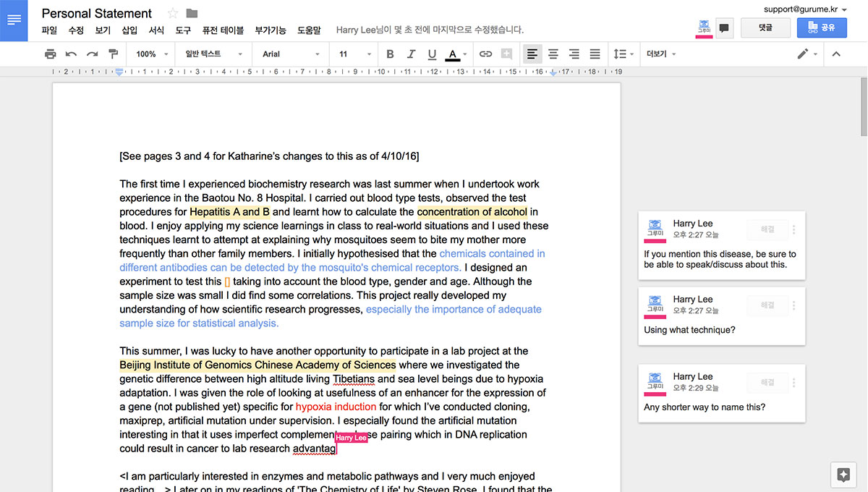Click the left indent marker on ruler
Image resolution: width=868 pixels, height=492 pixels.
click(x=119, y=72)
